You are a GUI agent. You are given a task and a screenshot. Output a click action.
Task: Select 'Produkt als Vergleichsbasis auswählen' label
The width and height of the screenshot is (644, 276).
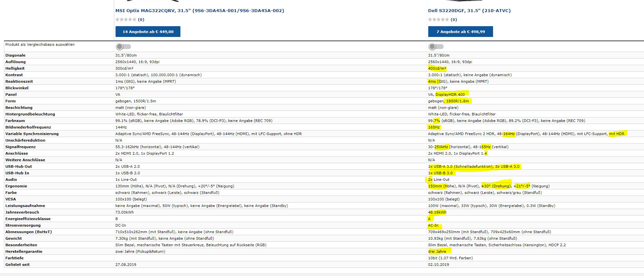tap(40, 44)
